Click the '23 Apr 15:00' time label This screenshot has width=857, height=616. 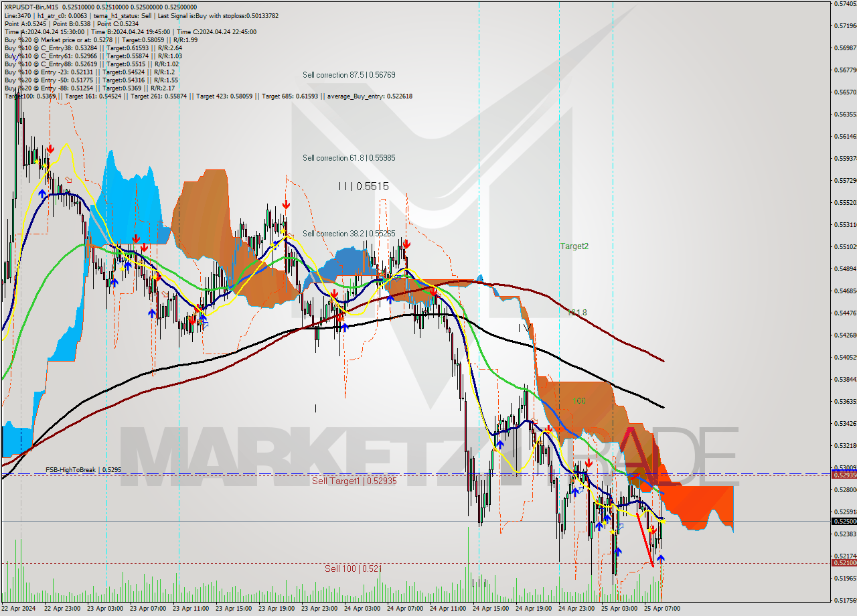coord(234,609)
